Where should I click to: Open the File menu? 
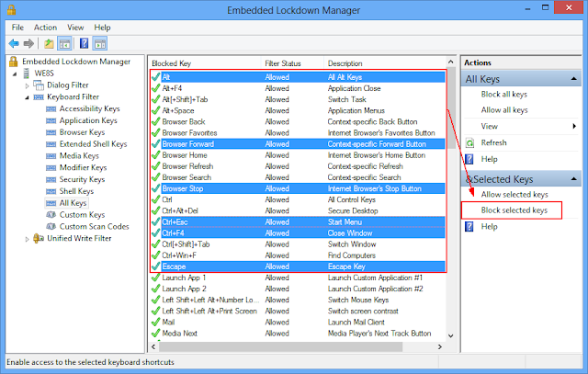pos(17,28)
